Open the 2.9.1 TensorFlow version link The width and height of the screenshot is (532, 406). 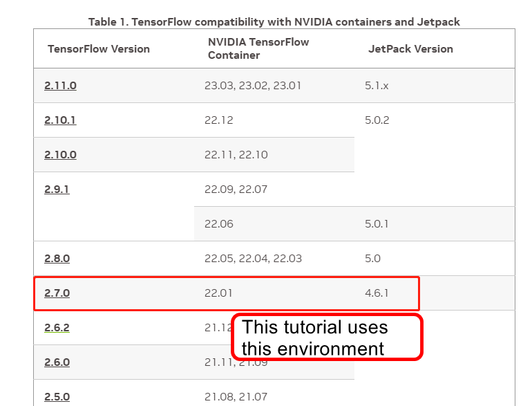57,190
